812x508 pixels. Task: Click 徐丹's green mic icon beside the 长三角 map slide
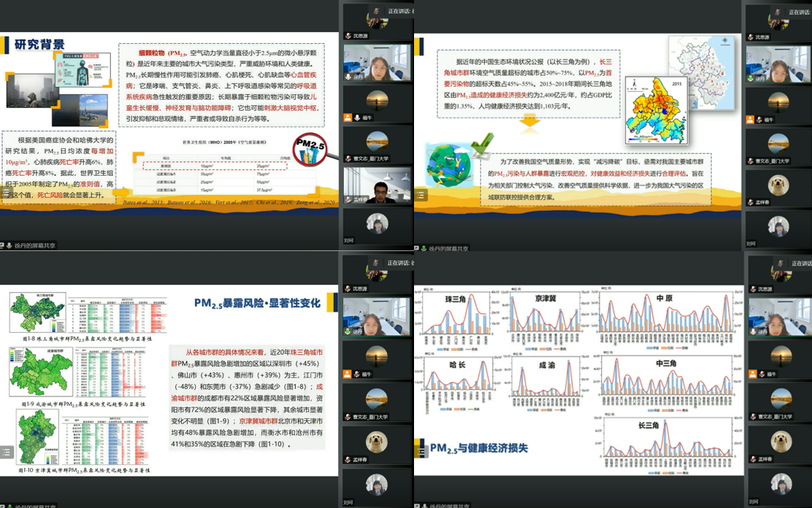pos(751,78)
